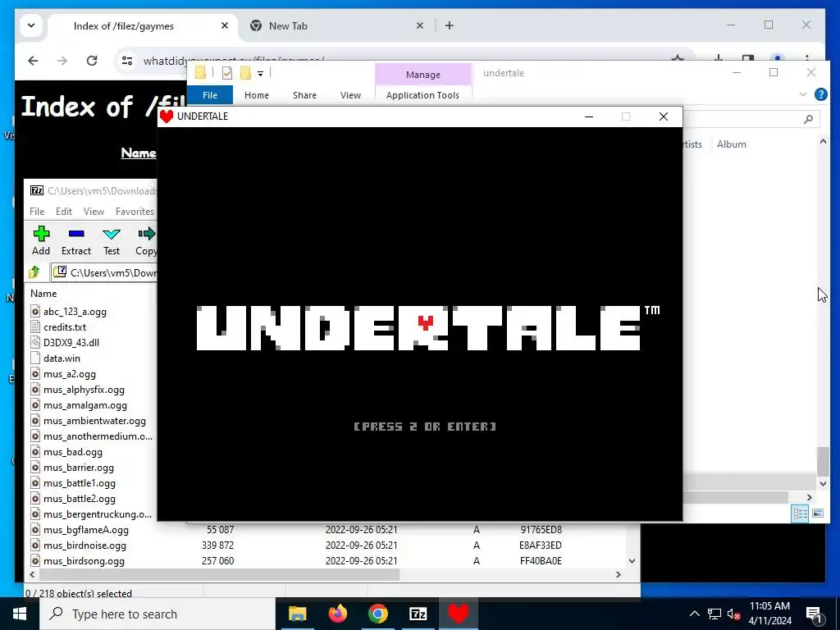The height and width of the screenshot is (630, 840).
Task: Open the Application Tools ribbon tab
Action: 422,95
